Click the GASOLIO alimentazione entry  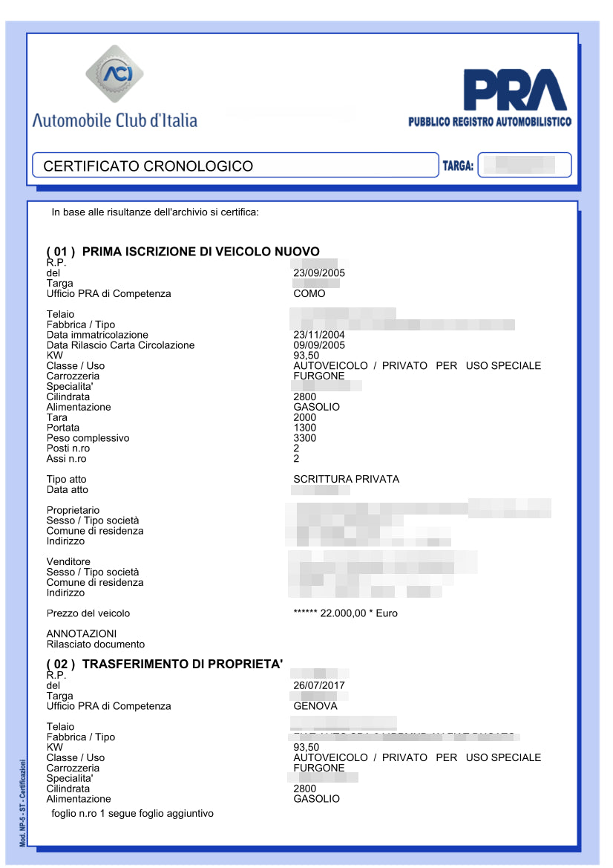pyautogui.click(x=316, y=407)
